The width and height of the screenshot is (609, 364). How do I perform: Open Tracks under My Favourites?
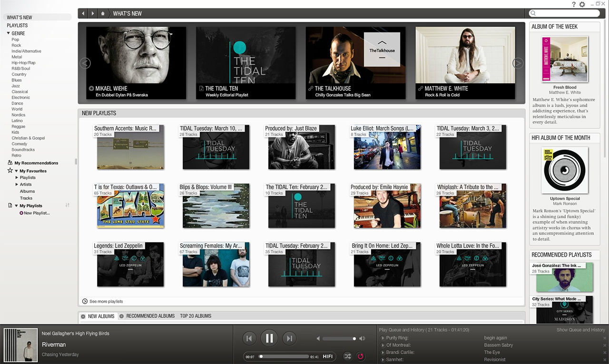tap(26, 198)
